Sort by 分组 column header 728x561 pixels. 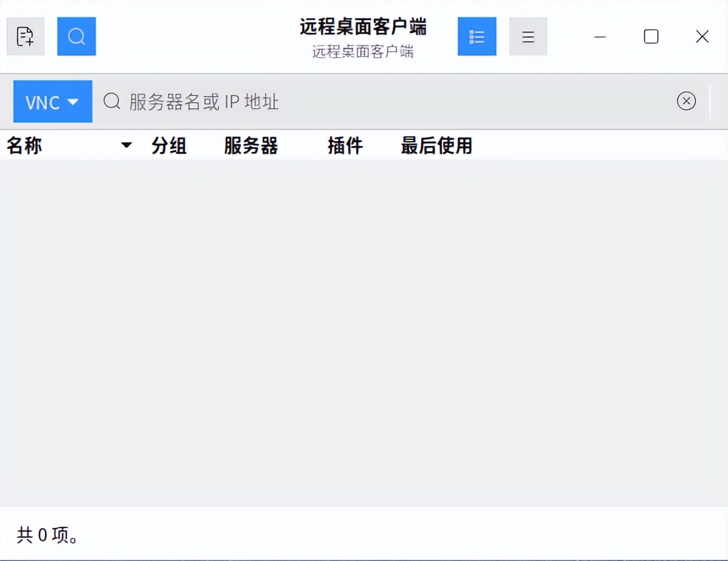click(169, 145)
